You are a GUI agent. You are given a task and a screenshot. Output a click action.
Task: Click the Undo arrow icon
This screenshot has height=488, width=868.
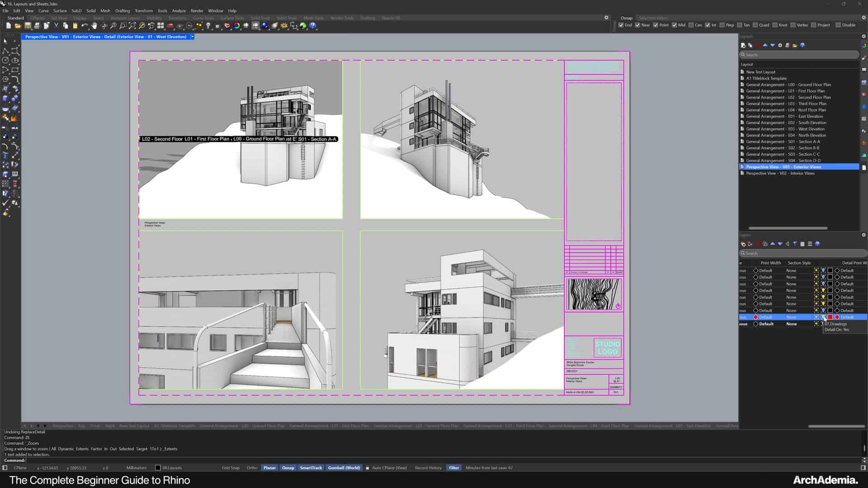[84, 26]
